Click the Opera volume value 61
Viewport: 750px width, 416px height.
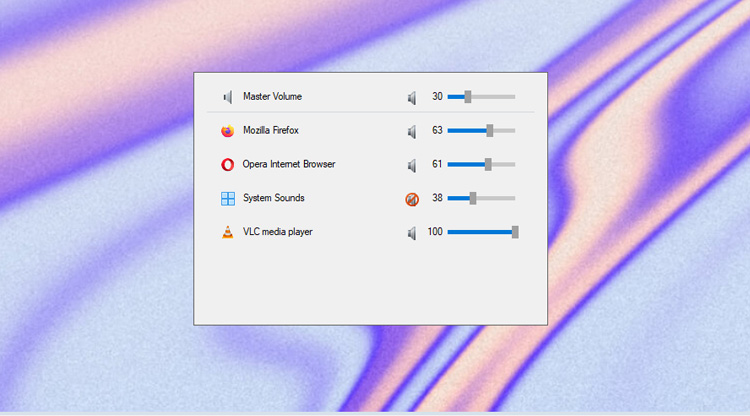point(437,164)
